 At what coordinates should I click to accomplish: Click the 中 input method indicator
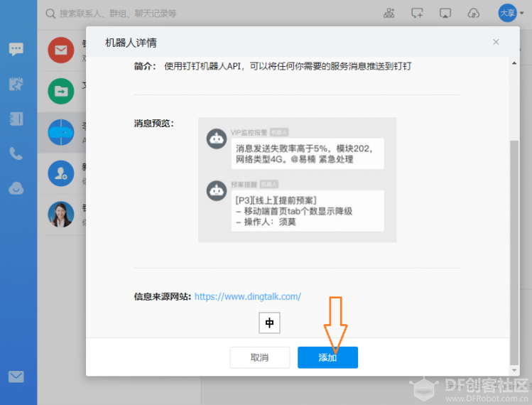[x=269, y=323]
